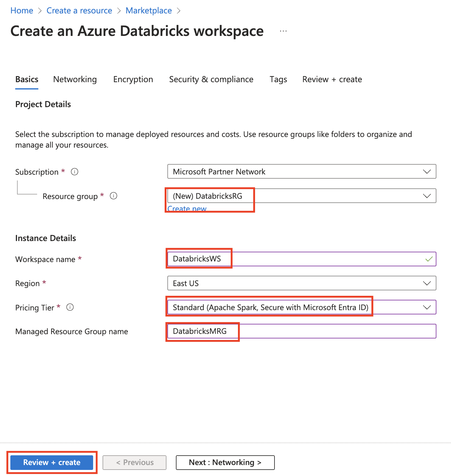Click into the Workspace name field

[x=301, y=259]
